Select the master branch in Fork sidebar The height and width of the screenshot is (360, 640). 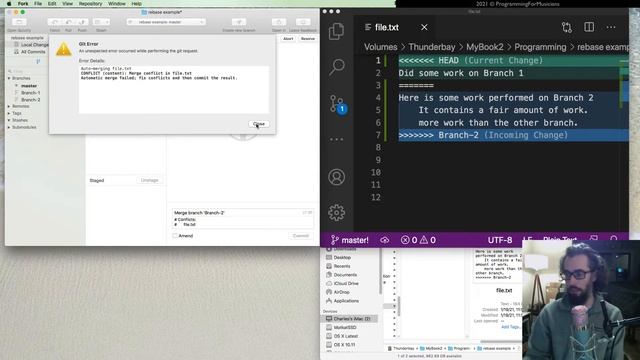[29, 86]
